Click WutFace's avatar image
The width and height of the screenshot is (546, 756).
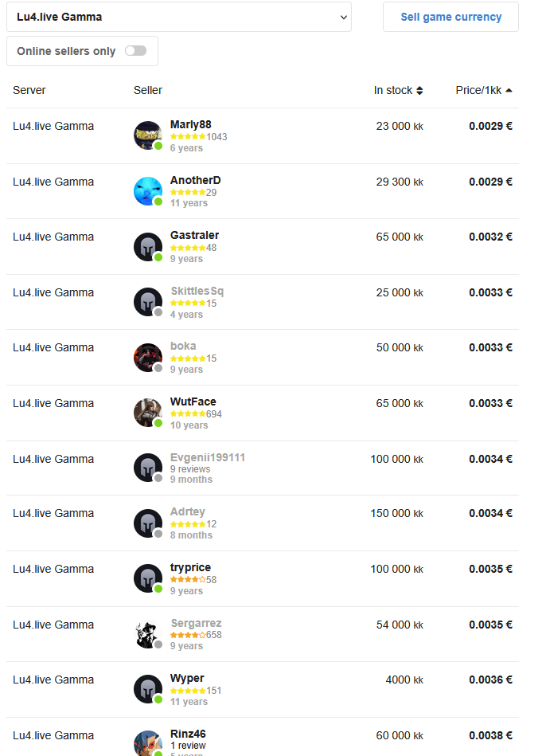pos(148,413)
